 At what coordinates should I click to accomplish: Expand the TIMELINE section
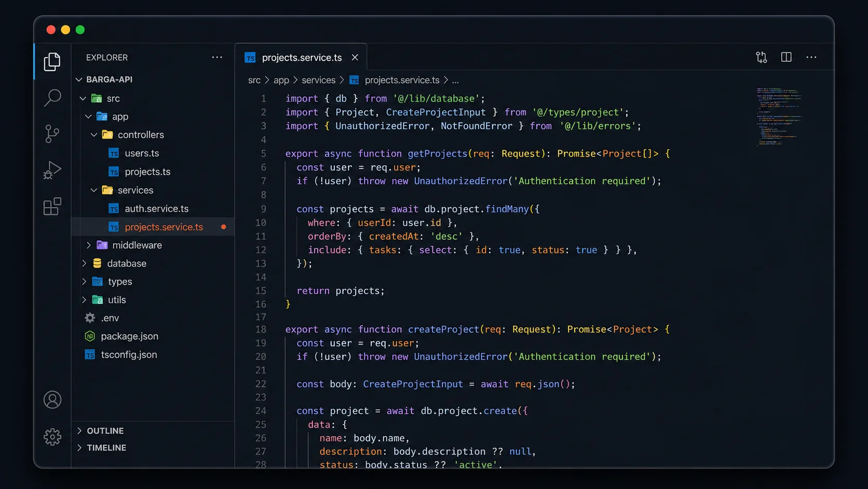click(x=79, y=447)
